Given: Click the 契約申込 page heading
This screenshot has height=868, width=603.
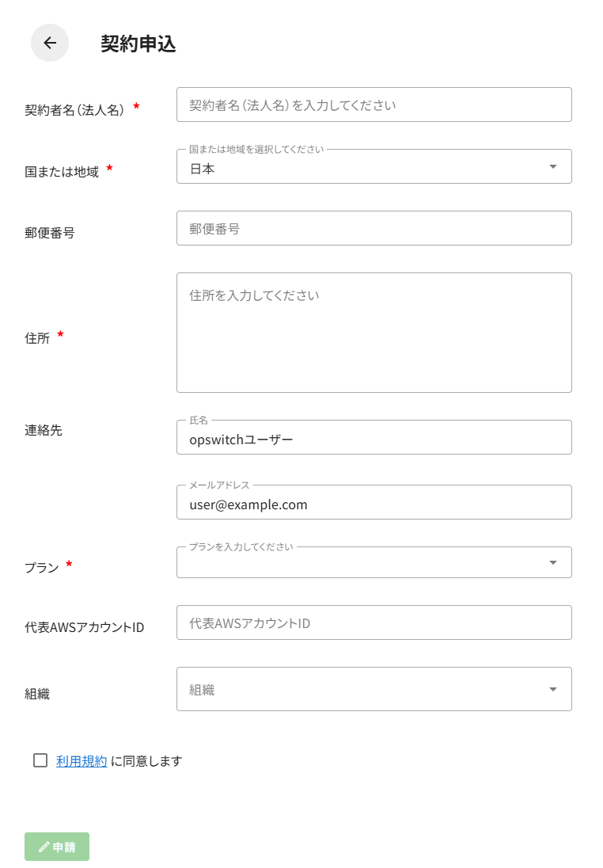Looking at the screenshot, I should coord(138,44).
